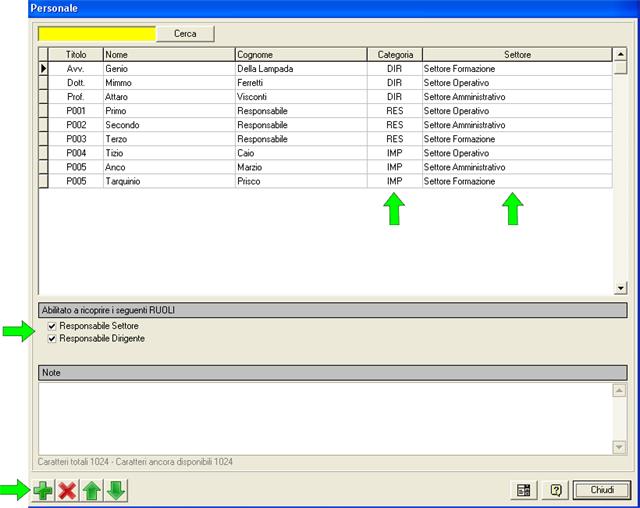Sort table by Categoria column header

coord(394,54)
